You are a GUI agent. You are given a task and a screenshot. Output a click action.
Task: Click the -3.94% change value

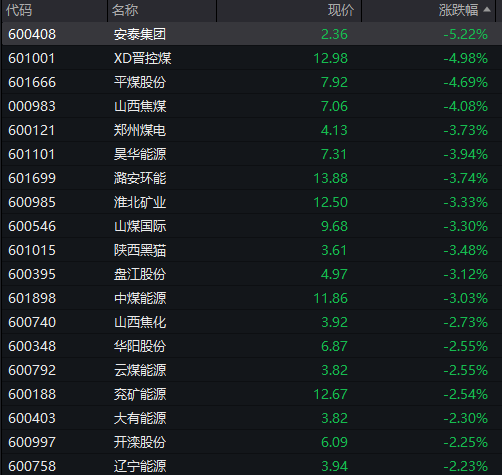pos(466,154)
